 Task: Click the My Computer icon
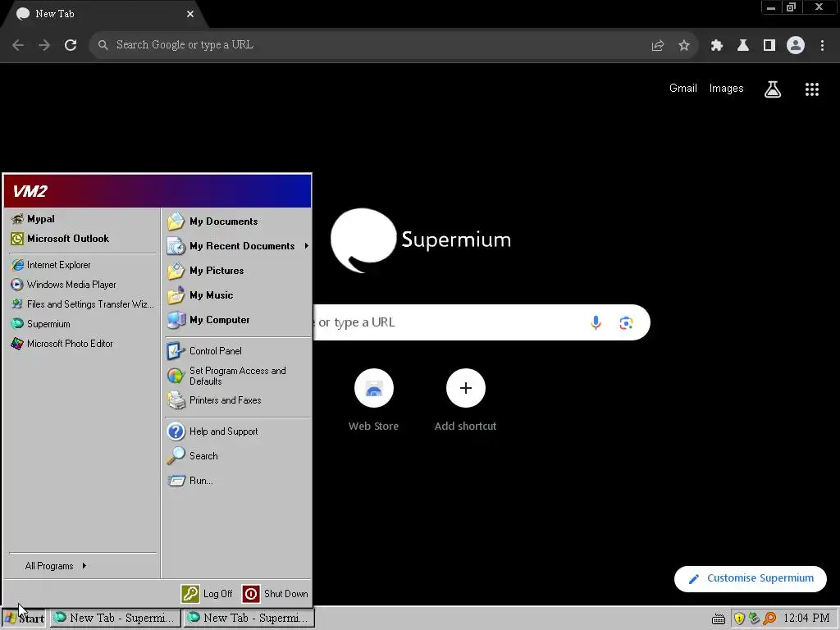point(176,320)
